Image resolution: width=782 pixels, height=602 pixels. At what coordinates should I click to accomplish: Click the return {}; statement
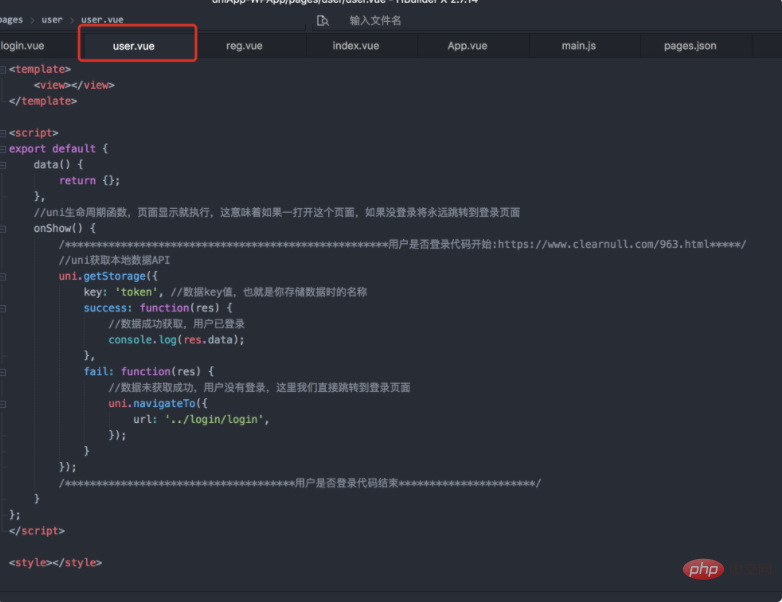[x=89, y=181]
